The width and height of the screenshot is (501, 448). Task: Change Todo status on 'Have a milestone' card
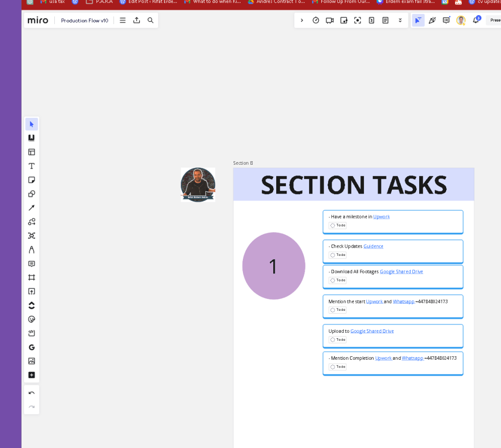point(338,225)
